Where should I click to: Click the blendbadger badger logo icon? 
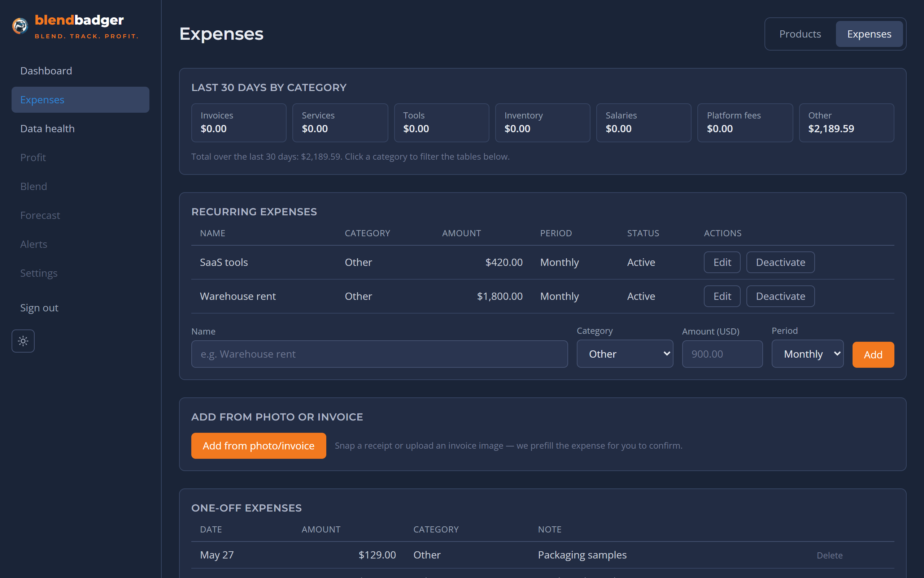(20, 26)
